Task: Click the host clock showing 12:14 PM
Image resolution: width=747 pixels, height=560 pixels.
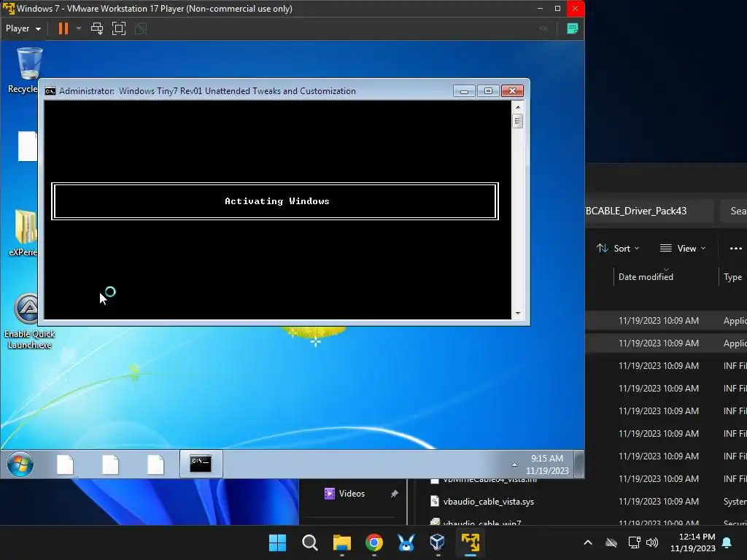Action: click(693, 542)
